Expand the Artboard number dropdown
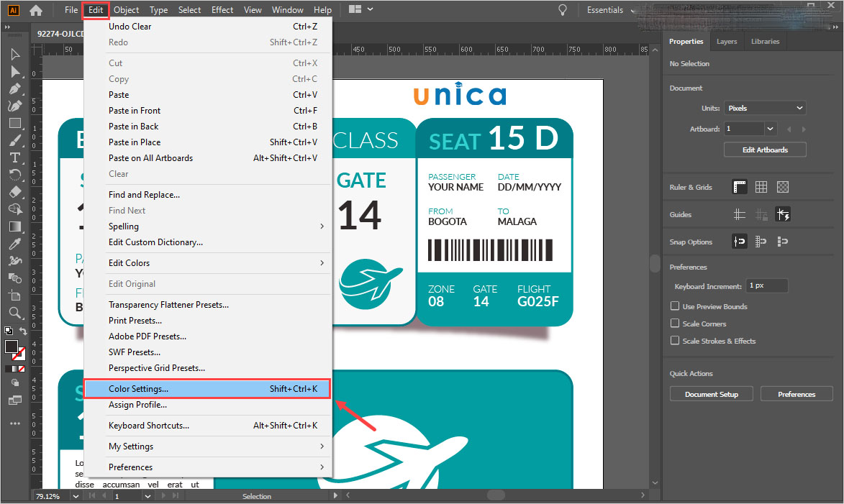The width and height of the screenshot is (844, 504). point(771,129)
